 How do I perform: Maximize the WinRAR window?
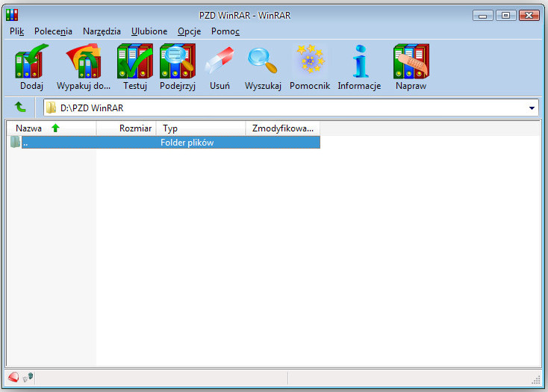tap(505, 16)
